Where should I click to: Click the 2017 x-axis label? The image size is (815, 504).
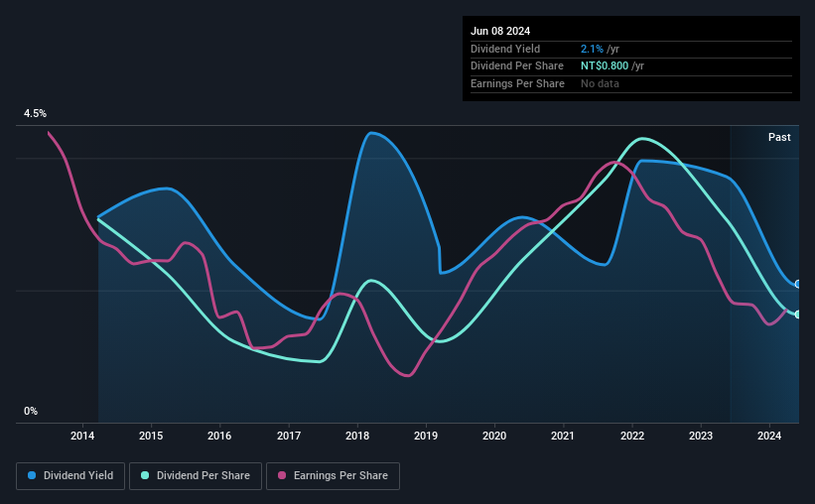click(x=289, y=436)
